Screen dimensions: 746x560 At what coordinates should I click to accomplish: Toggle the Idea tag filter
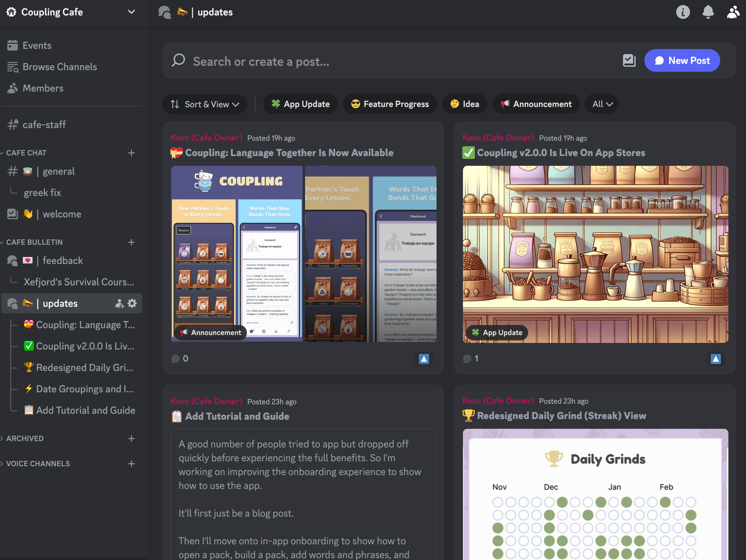point(465,104)
